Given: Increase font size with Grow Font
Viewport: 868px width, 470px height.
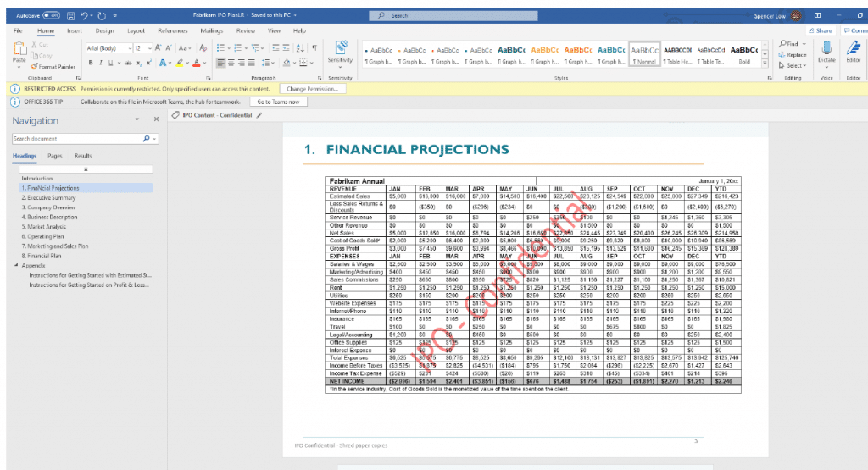Looking at the screenshot, I should (159, 48).
